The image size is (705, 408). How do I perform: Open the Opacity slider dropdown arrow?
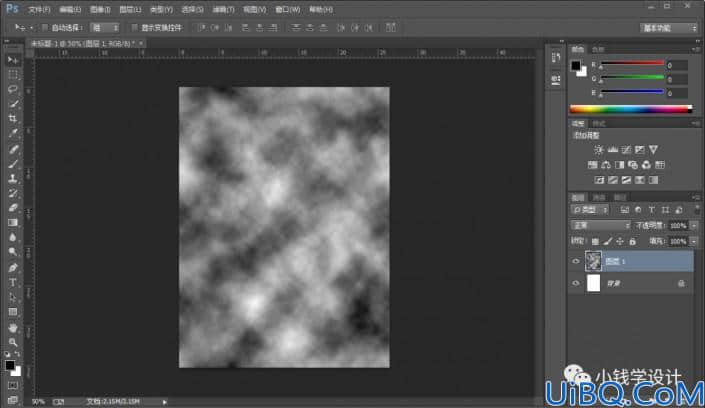(694, 226)
